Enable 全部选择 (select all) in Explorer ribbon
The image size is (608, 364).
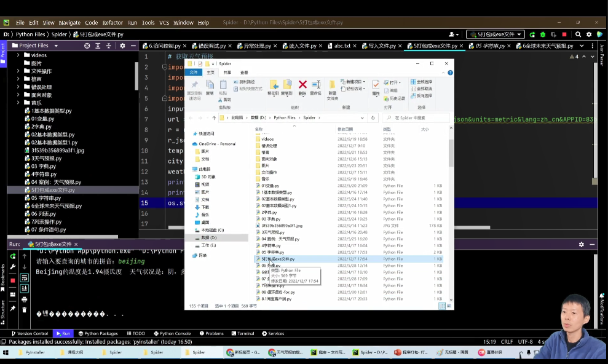[x=421, y=81]
